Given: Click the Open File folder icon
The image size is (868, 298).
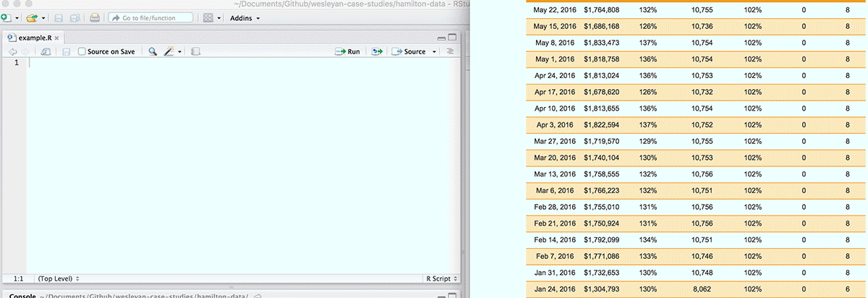Looking at the screenshot, I should coord(31,17).
